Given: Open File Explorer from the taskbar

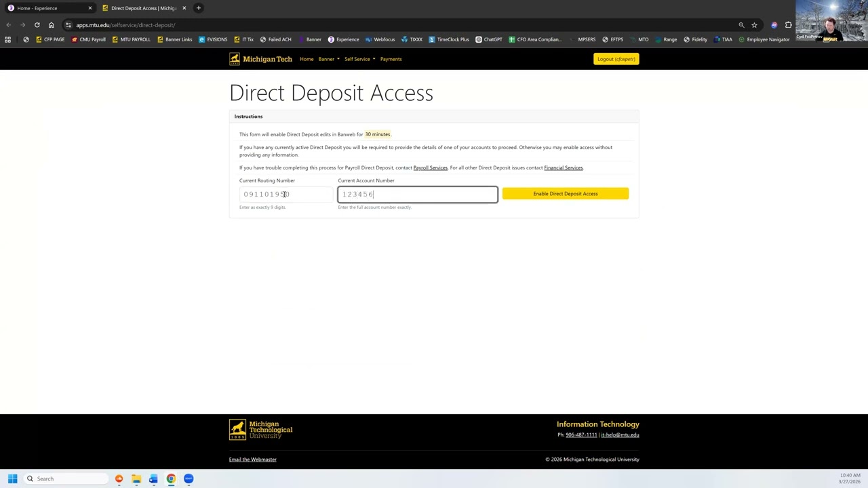Looking at the screenshot, I should [x=136, y=479].
